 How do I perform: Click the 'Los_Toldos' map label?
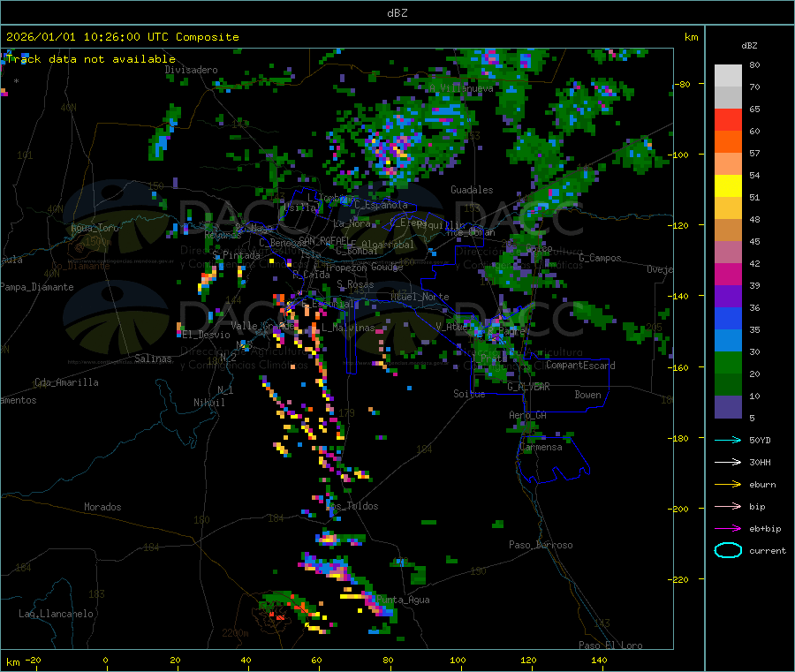coord(352,506)
